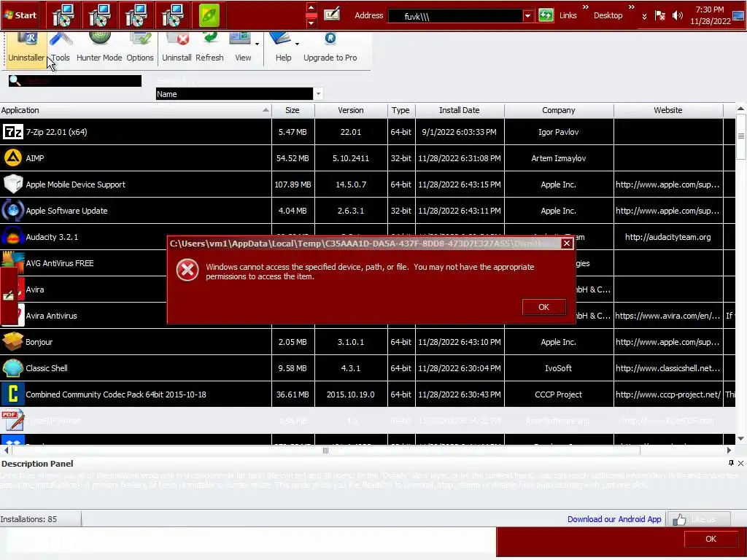Select the Apple Mobile Device Support icon
This screenshot has height=560, width=747.
[13, 184]
